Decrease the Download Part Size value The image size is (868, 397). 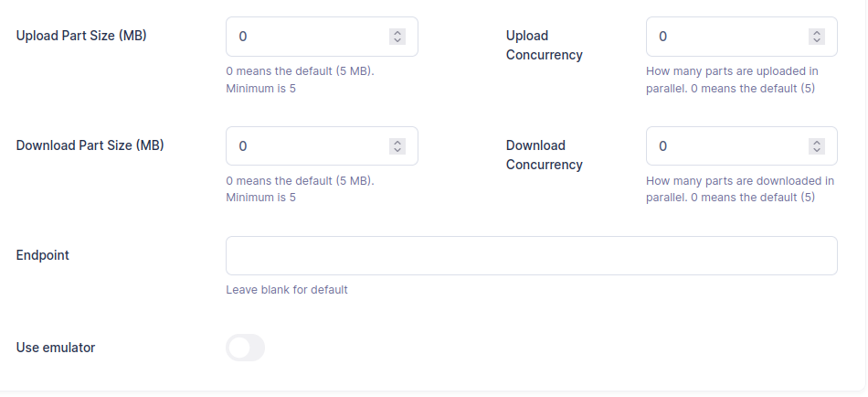[x=397, y=150]
